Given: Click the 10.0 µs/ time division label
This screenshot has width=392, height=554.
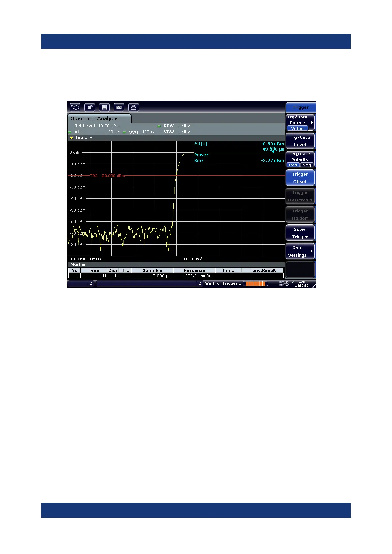Looking at the screenshot, I should (193, 259).
